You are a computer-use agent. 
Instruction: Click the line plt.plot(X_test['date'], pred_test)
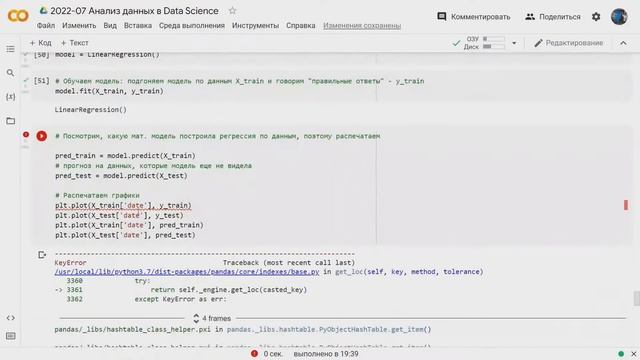click(125, 235)
